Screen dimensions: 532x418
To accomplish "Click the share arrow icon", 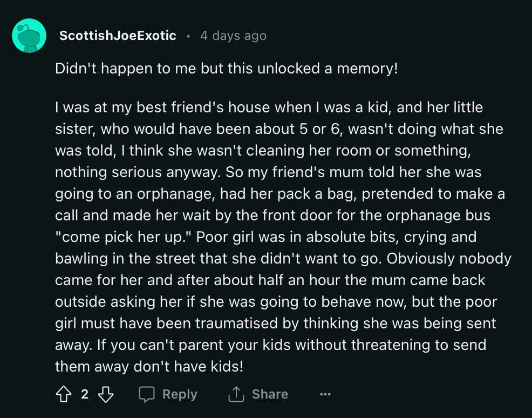I will point(236,395).
